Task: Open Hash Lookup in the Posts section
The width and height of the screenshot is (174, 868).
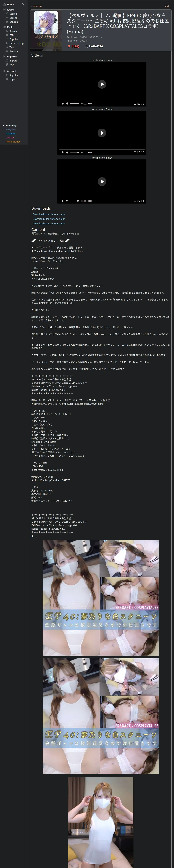Action: pos(16,43)
